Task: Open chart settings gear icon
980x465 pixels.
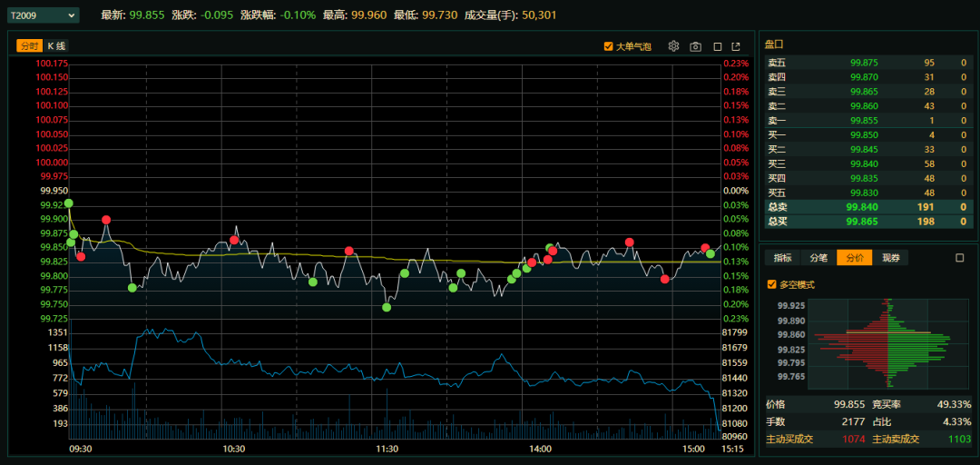Action: point(673,46)
